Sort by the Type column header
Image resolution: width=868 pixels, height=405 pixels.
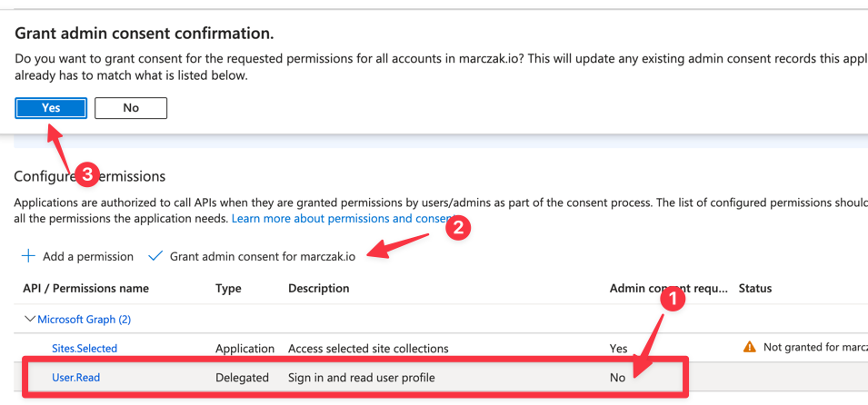pos(228,288)
